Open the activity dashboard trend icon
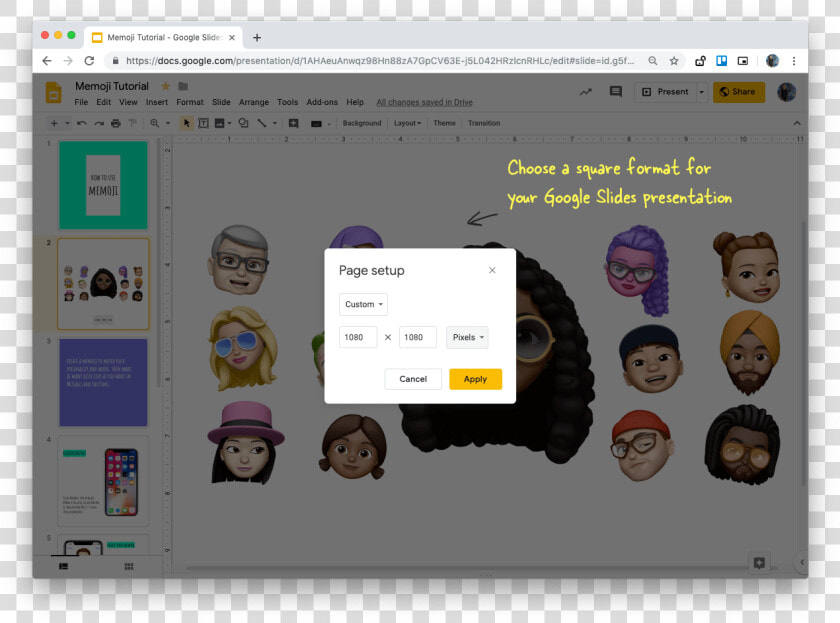Viewport: 840px width, 623px height. pyautogui.click(x=586, y=92)
